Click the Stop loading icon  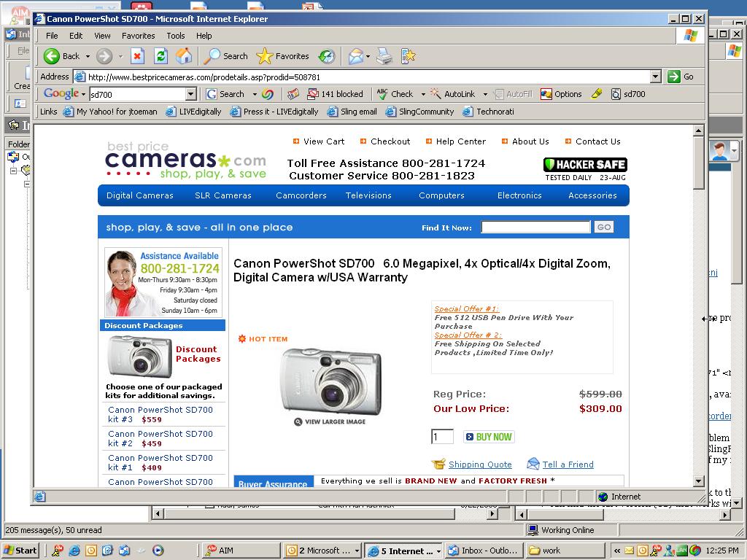[x=137, y=56]
